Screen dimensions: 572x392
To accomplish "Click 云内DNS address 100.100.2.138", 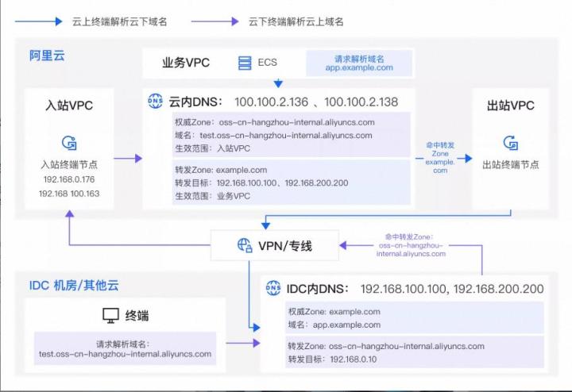I will (361, 102).
